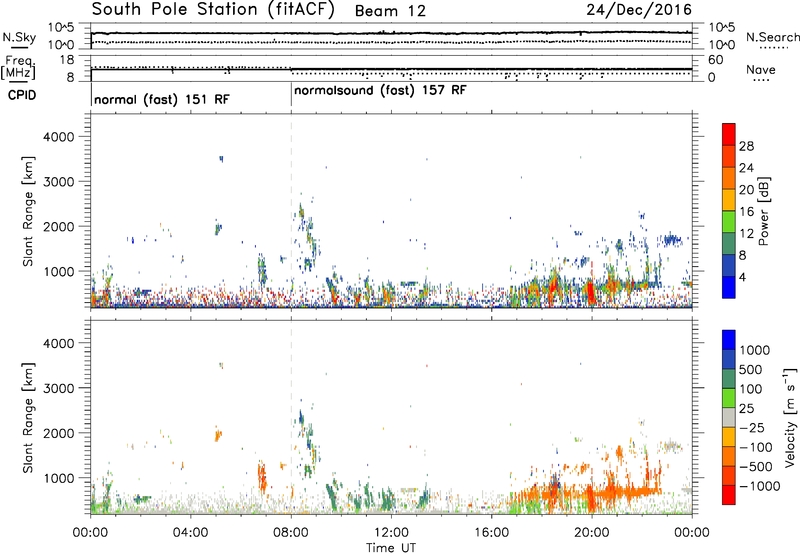This screenshot has height=554, width=800.
Task: Click the '4000' tick on power panel
Action: click(x=58, y=137)
